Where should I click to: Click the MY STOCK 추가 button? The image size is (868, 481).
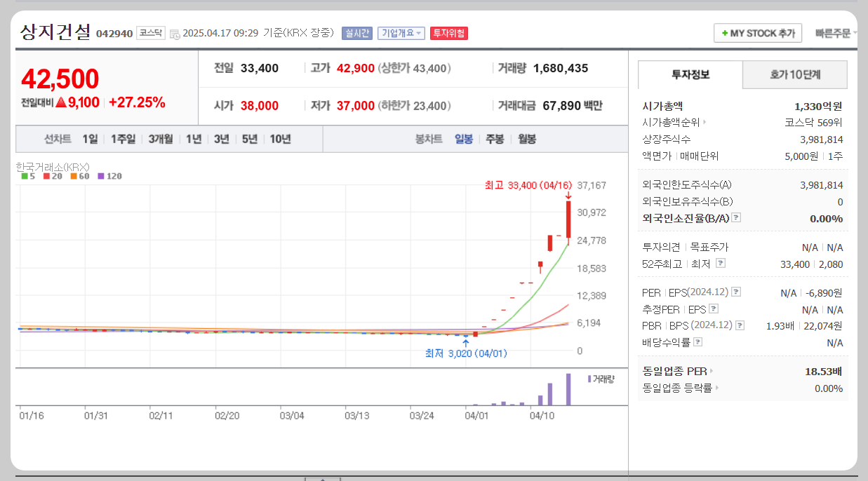(x=758, y=33)
